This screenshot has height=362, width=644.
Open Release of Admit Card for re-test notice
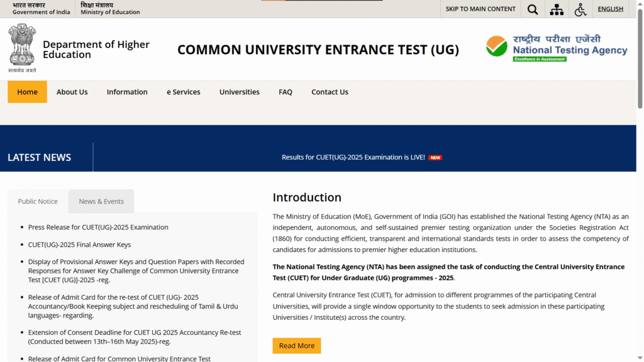[x=133, y=306]
